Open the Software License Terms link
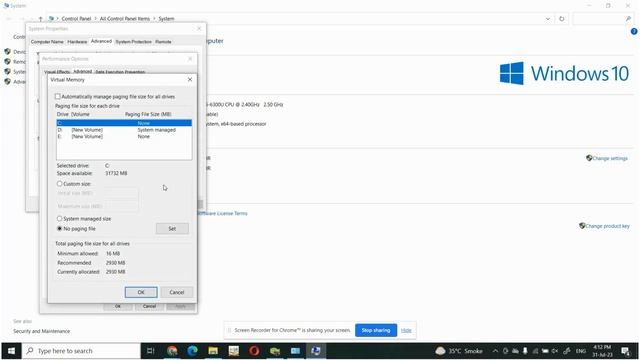This screenshot has height=360, width=640. pos(223,213)
